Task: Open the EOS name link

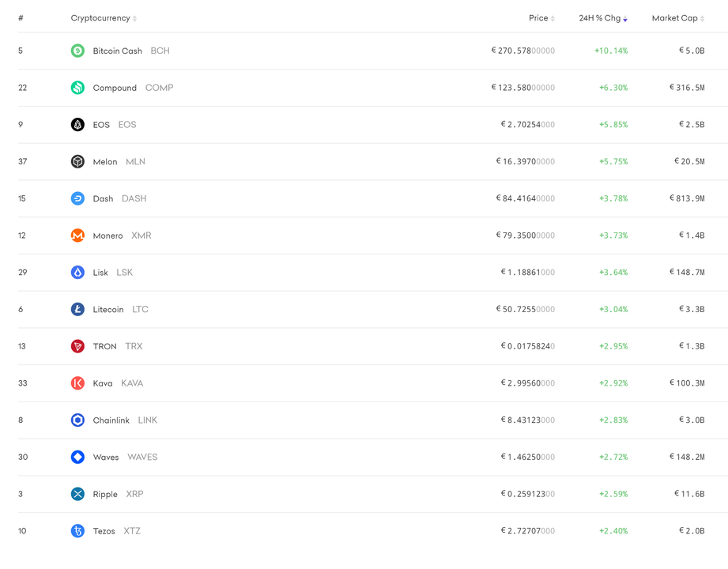Action: [x=101, y=125]
